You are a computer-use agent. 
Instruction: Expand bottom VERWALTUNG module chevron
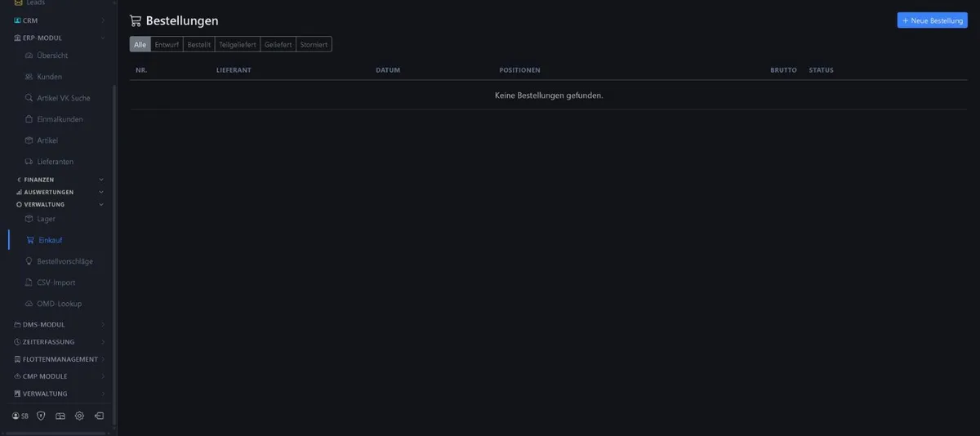point(103,394)
